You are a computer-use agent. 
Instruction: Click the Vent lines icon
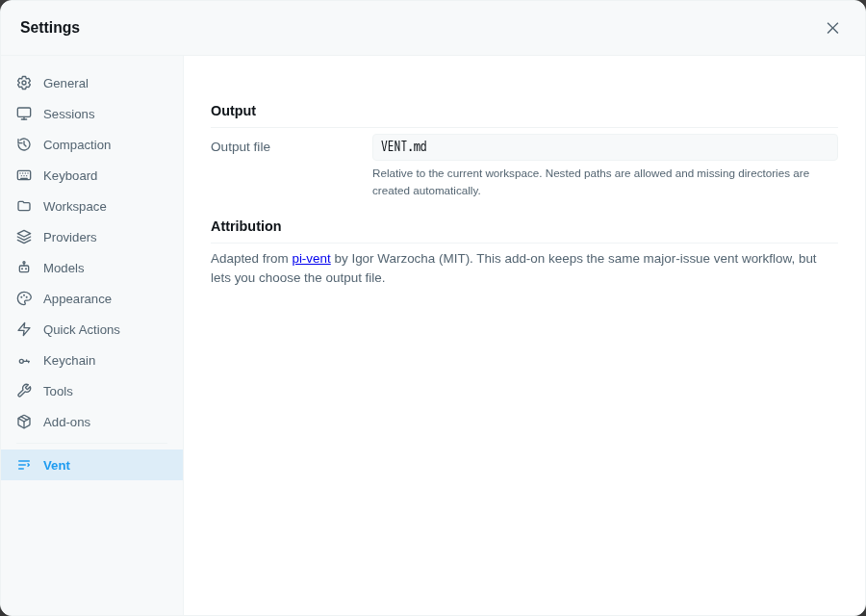pos(24,465)
